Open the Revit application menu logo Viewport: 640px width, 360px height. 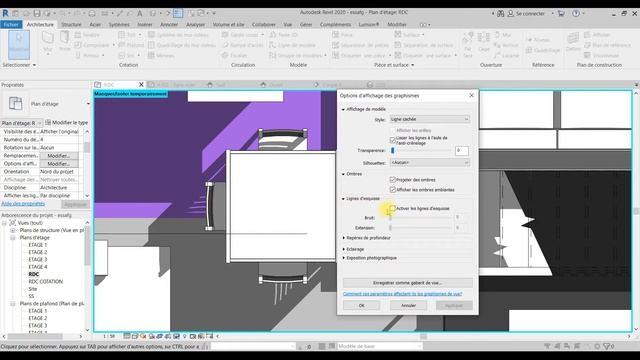[x=5, y=13]
